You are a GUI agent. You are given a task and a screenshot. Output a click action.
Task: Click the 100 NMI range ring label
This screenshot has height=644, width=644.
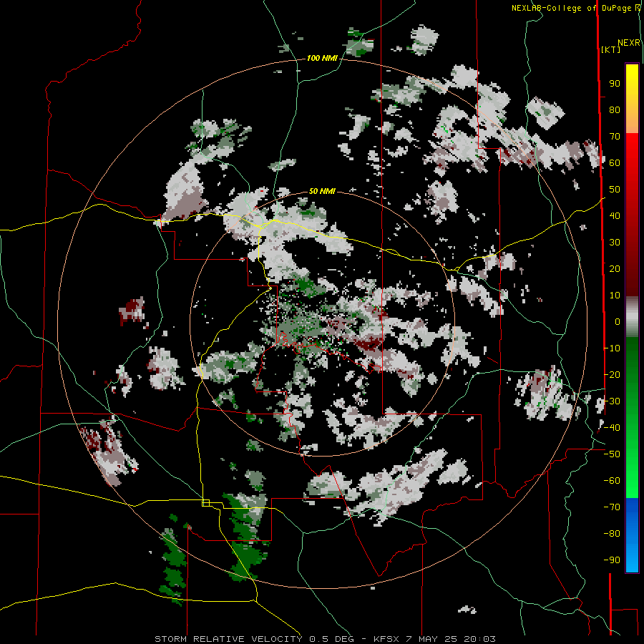[x=321, y=59]
